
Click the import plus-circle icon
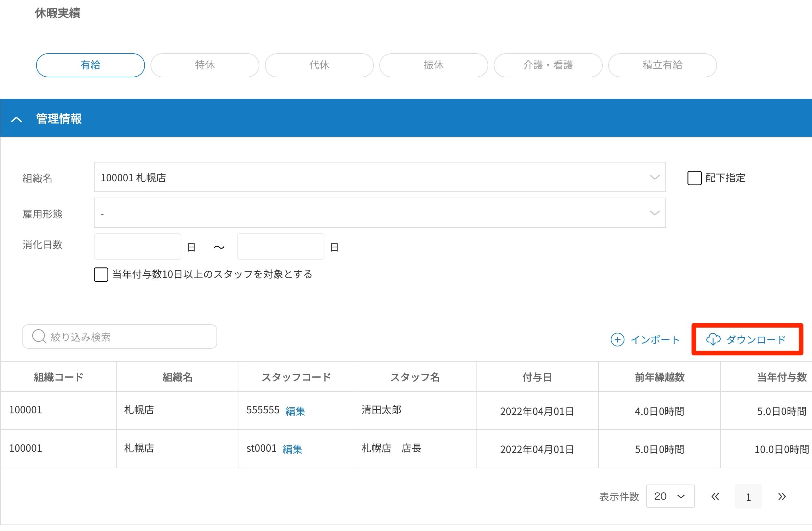pos(617,340)
